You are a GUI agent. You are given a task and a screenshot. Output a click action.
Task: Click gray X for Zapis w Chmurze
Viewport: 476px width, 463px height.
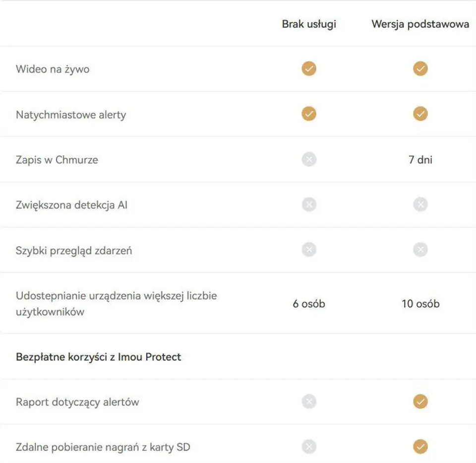309,159
